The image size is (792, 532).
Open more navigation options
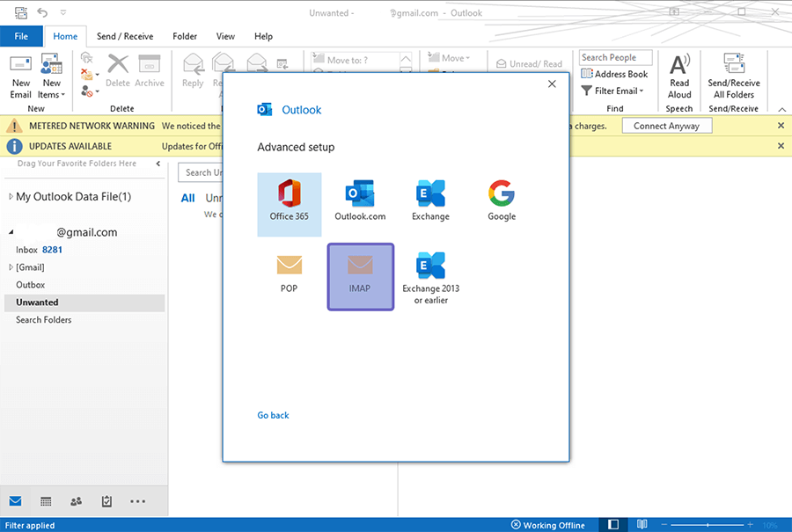tap(137, 500)
